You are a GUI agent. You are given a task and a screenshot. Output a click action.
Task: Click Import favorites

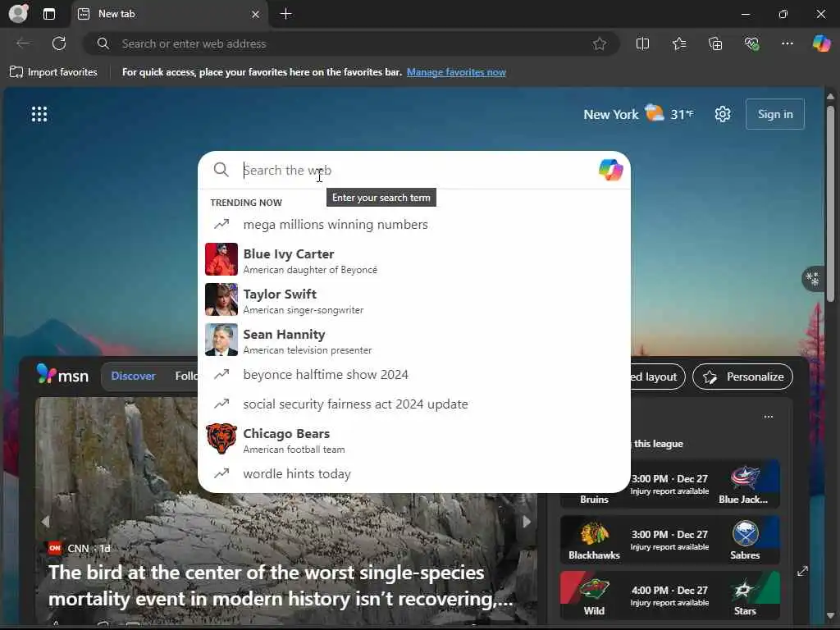pos(53,72)
